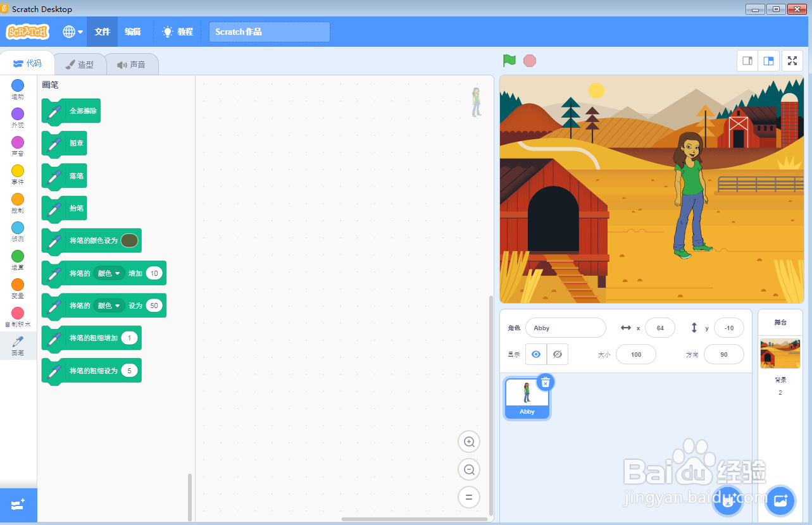This screenshot has height=525, width=812.
Task: Open the 颜色 dropdown in 设为 pen block
Action: point(108,306)
